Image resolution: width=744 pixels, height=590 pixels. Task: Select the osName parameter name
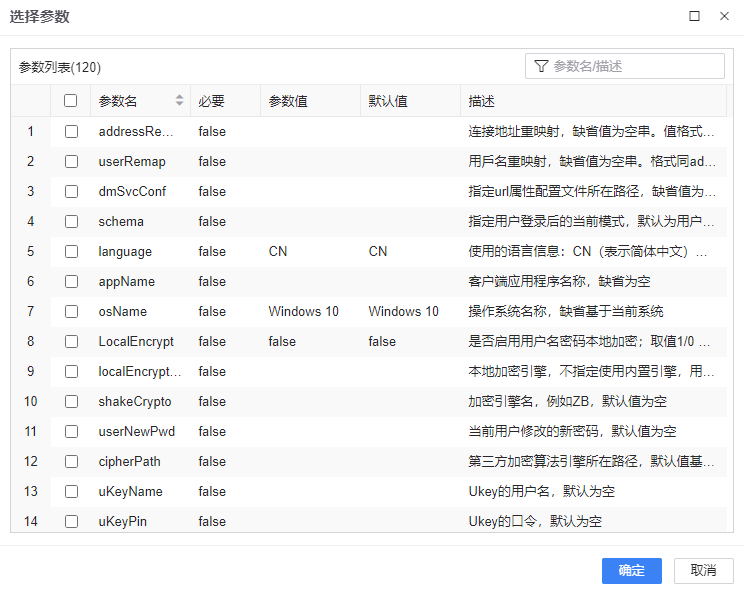coord(123,311)
